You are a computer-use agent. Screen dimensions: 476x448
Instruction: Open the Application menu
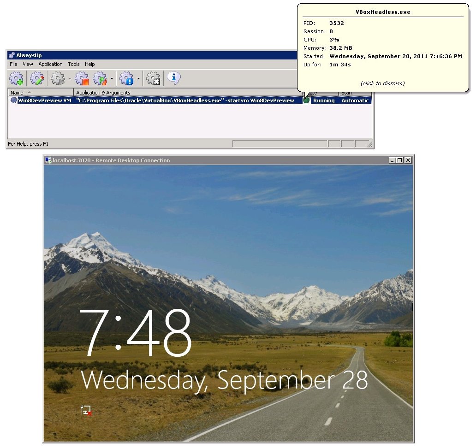click(50, 64)
